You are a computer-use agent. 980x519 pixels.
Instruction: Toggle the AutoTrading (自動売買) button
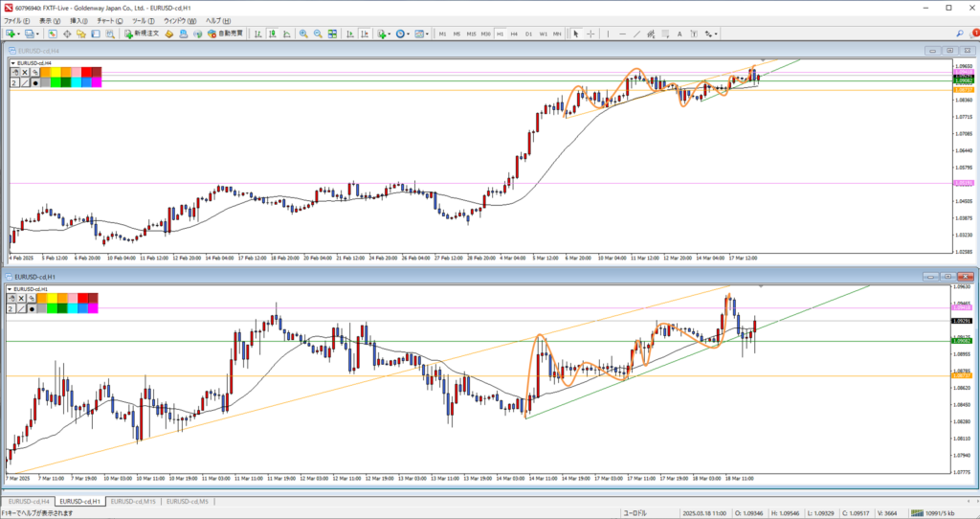pos(226,34)
